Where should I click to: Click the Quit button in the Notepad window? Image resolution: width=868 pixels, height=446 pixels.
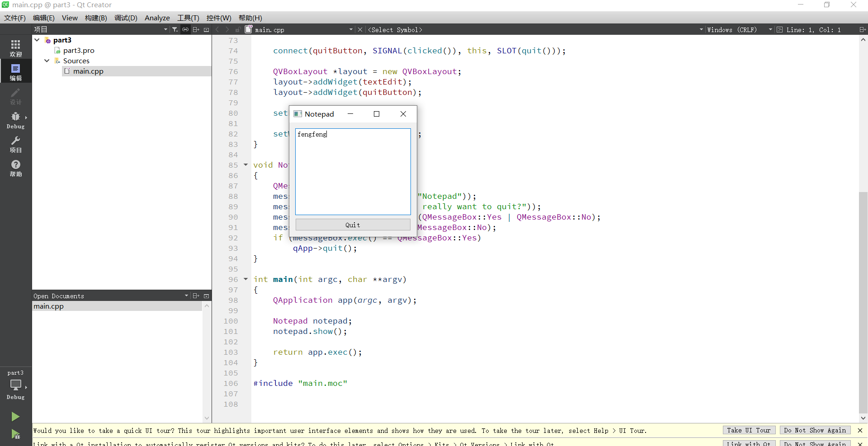click(x=353, y=225)
